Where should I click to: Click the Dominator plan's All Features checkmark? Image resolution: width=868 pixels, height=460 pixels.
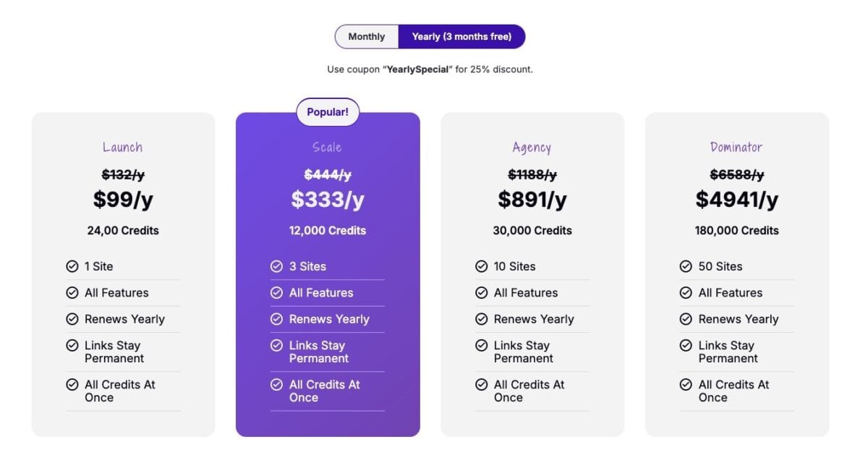[686, 293]
